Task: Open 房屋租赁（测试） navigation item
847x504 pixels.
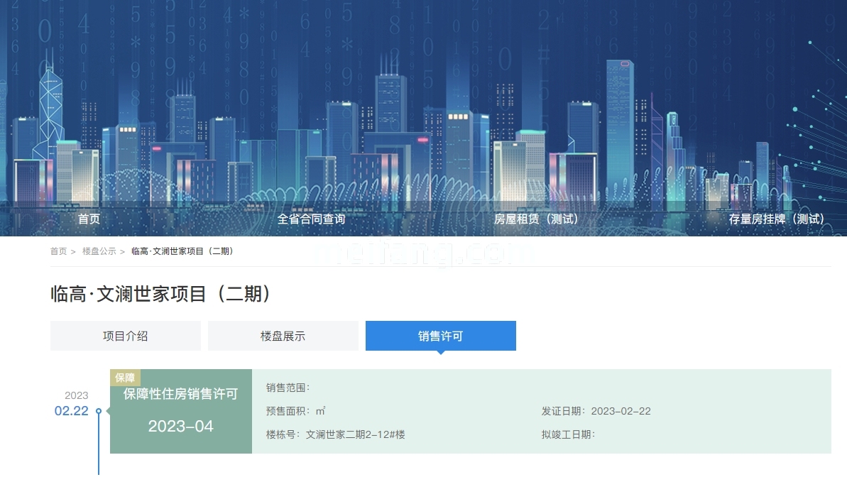Action: click(x=536, y=219)
